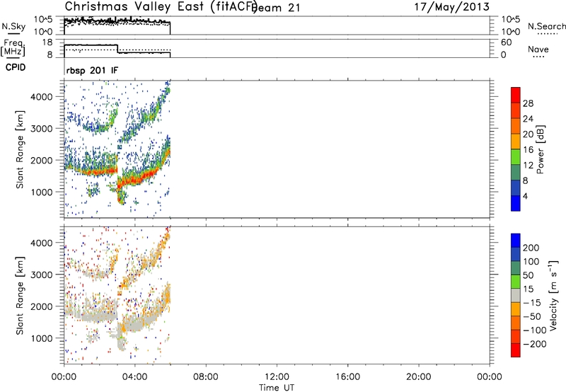Click the '-15' velocity colorbar label

click(x=532, y=303)
